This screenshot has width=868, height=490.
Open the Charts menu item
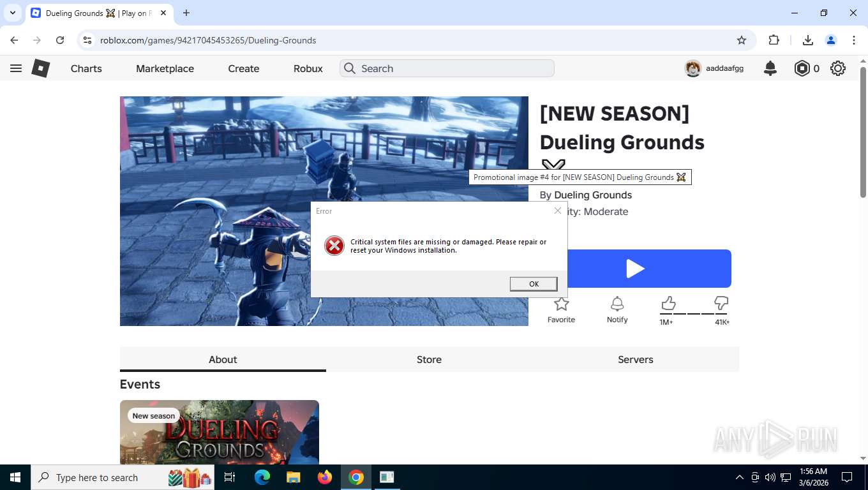pyautogui.click(x=86, y=68)
